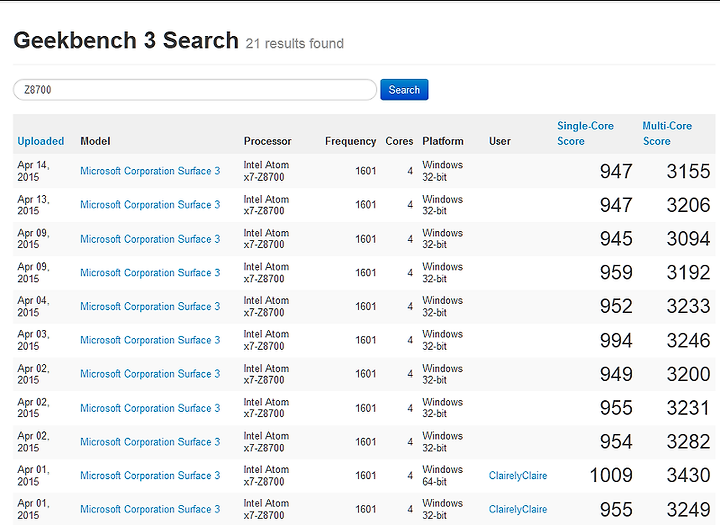Screen dimensions: 720x525
Task: Click the multi-core score 3246
Action: tap(688, 340)
